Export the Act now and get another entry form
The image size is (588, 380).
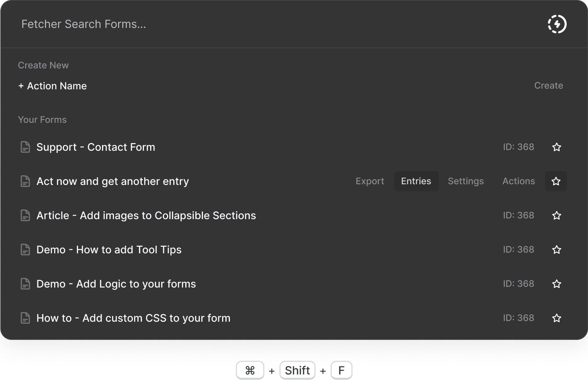370,181
